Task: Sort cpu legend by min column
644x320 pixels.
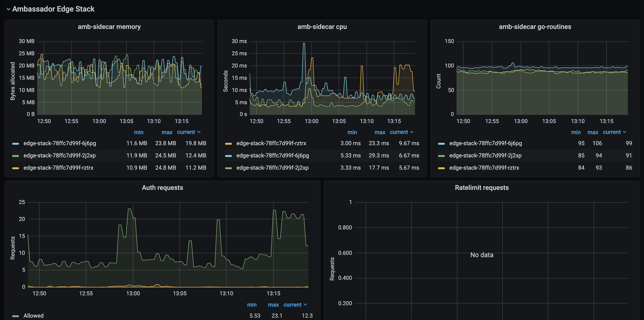Action: tap(352, 132)
